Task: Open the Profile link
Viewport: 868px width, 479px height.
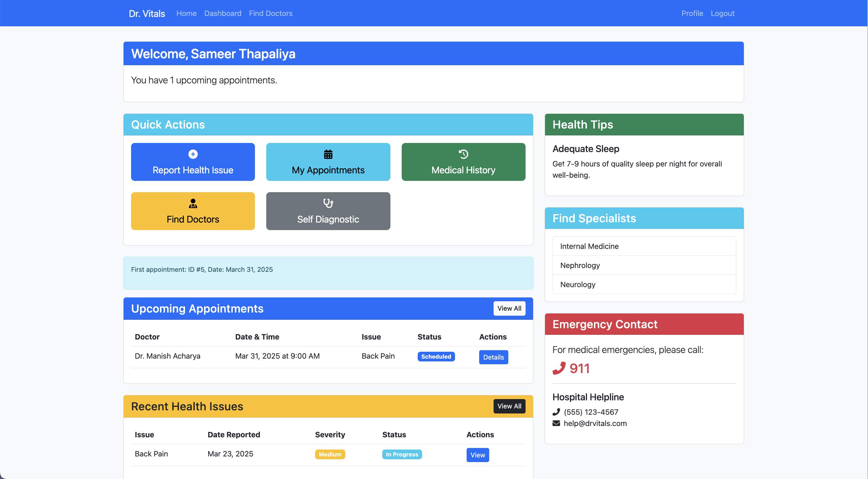Action: pyautogui.click(x=692, y=13)
